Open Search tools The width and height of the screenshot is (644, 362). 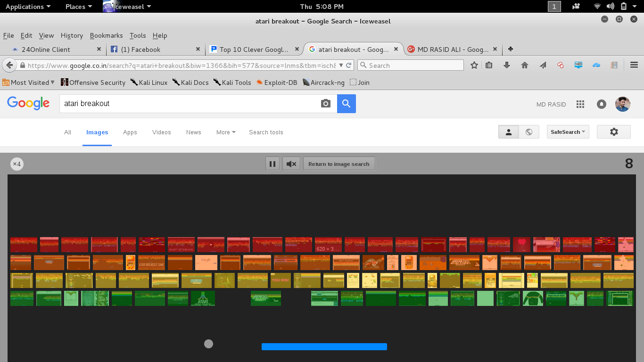pos(266,132)
